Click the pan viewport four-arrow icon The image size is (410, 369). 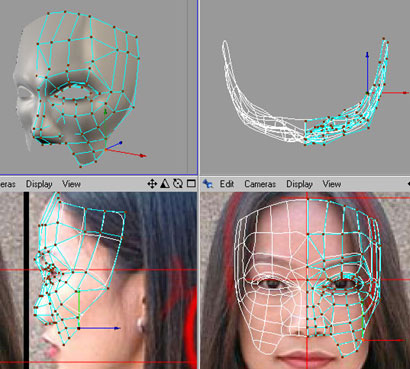click(x=152, y=184)
